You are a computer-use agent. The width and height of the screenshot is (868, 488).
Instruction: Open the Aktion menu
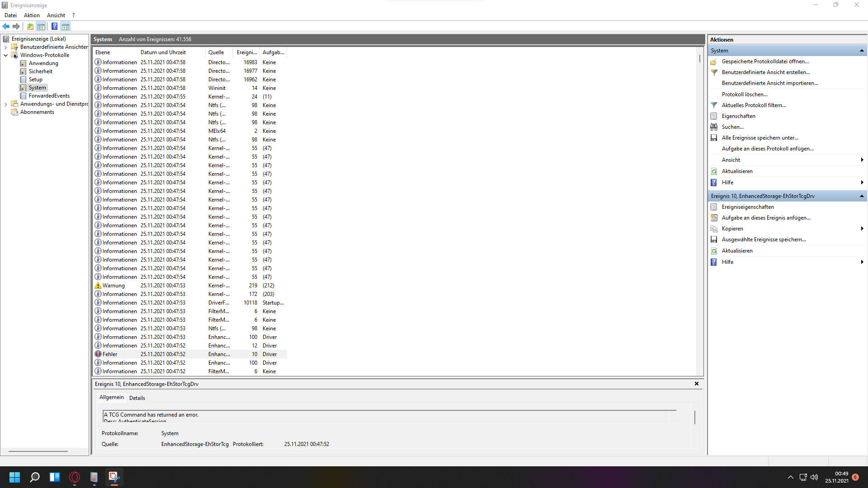click(x=32, y=15)
